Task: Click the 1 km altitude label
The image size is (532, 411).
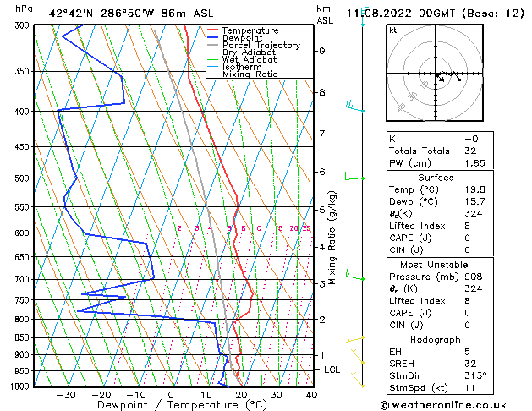Action: pyautogui.click(x=321, y=355)
